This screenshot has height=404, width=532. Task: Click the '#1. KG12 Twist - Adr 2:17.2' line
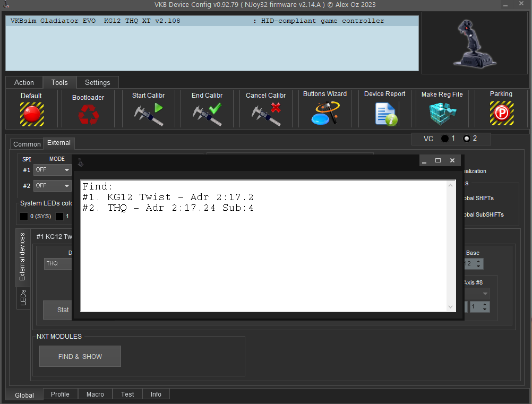click(x=168, y=197)
